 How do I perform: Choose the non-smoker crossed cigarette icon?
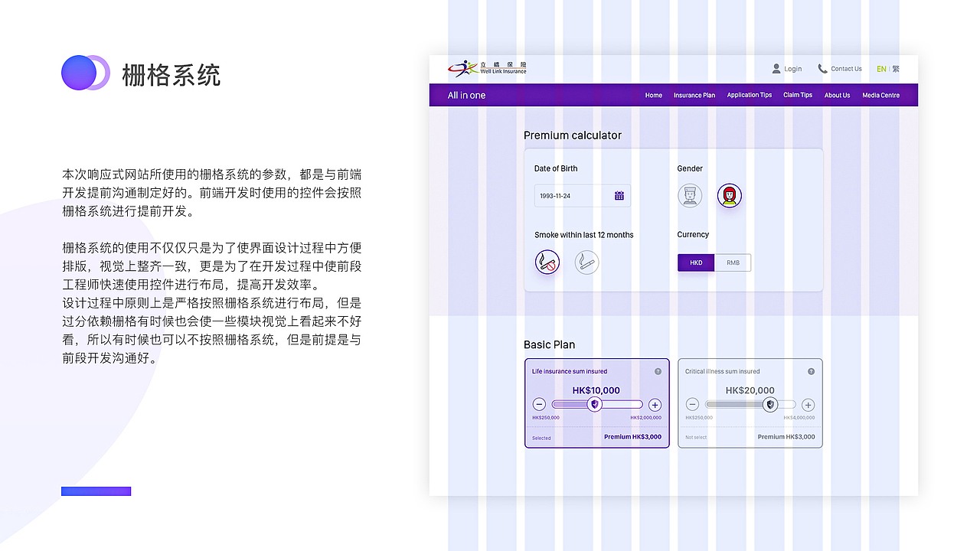pyautogui.click(x=547, y=262)
